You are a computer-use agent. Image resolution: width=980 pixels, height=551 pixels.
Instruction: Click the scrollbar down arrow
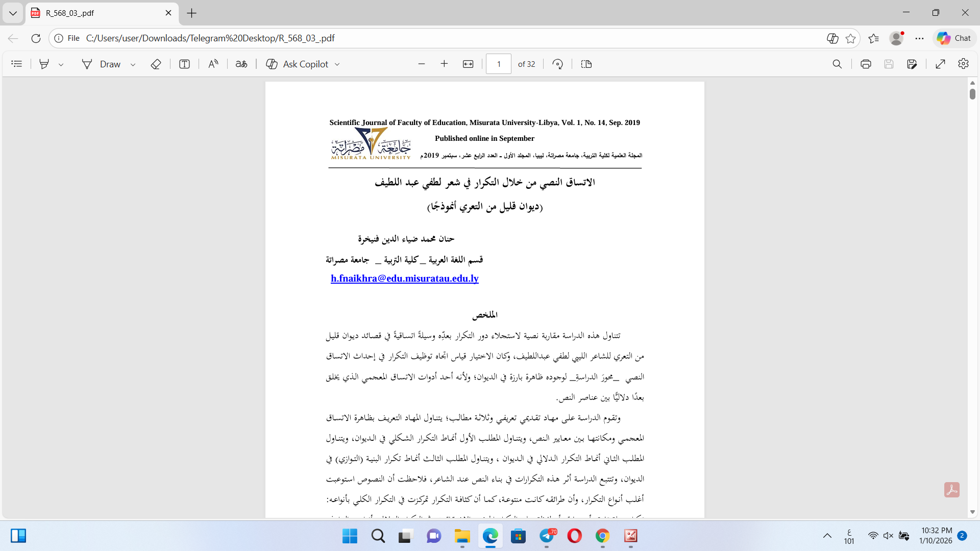tap(972, 512)
